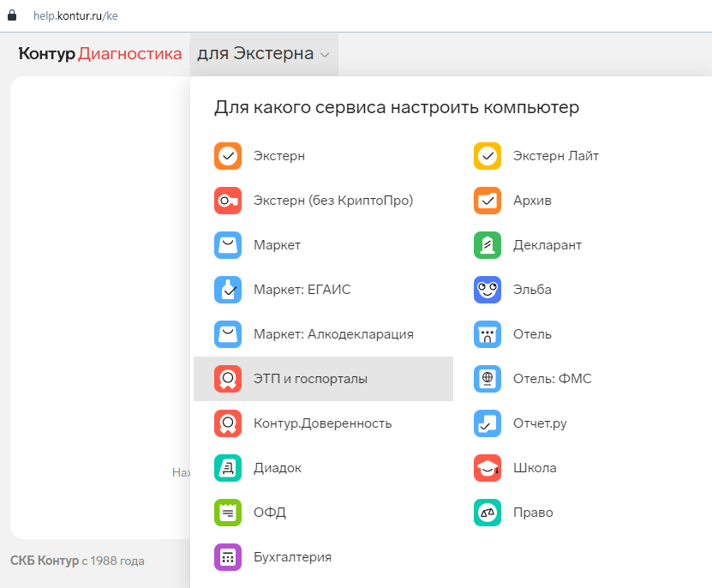Click the Эльба face icon
712x588 pixels.
(x=488, y=290)
